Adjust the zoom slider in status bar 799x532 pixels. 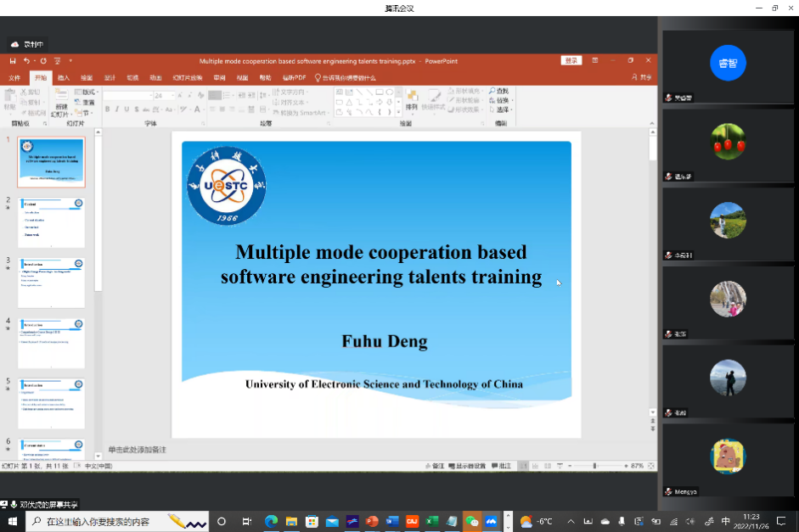(x=594, y=466)
